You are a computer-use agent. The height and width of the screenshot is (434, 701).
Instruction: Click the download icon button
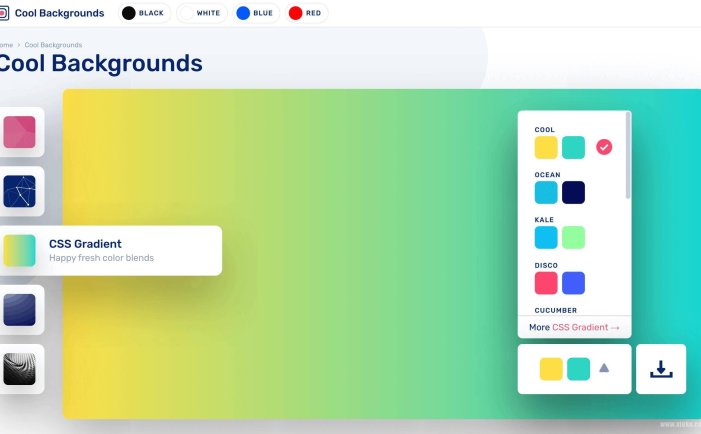coord(661,369)
